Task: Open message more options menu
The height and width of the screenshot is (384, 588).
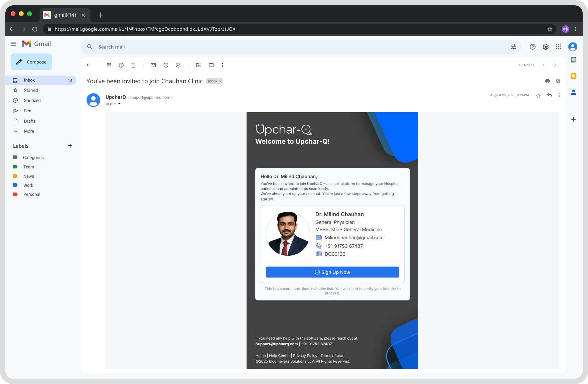Action: click(x=559, y=95)
